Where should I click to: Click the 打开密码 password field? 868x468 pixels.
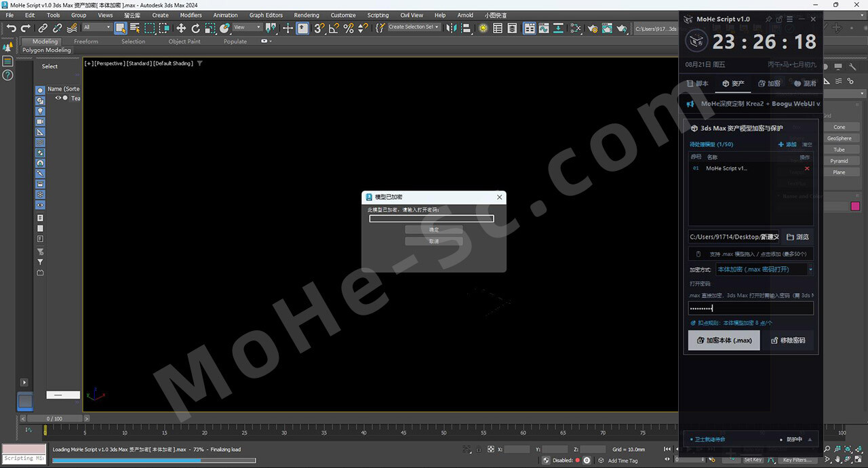pos(751,308)
